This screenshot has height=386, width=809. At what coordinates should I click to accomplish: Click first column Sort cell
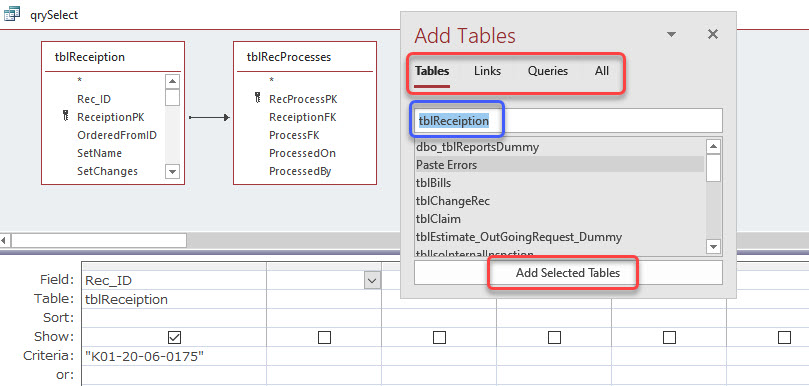(x=174, y=318)
